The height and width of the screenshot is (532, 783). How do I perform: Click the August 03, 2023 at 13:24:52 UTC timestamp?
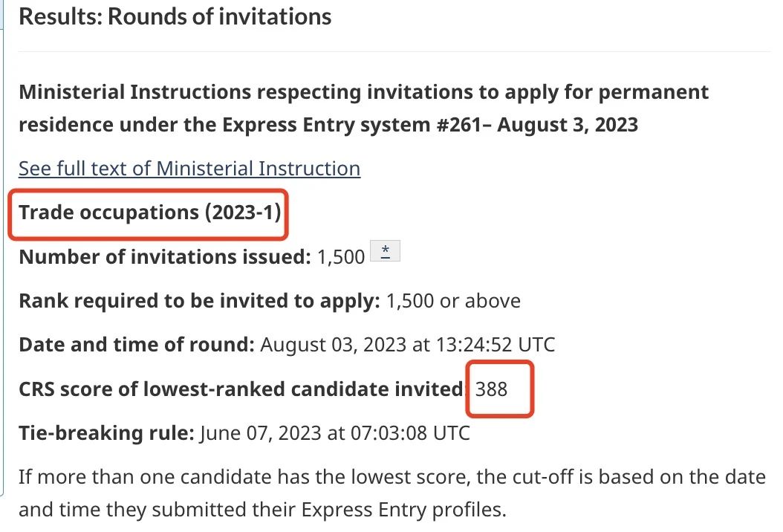408,345
